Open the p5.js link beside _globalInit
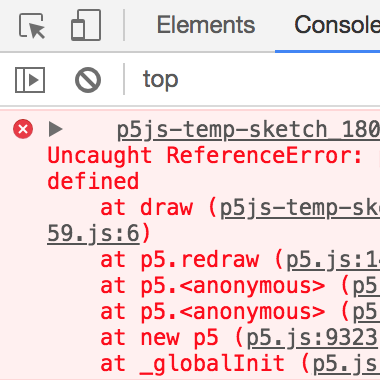 coord(346,364)
